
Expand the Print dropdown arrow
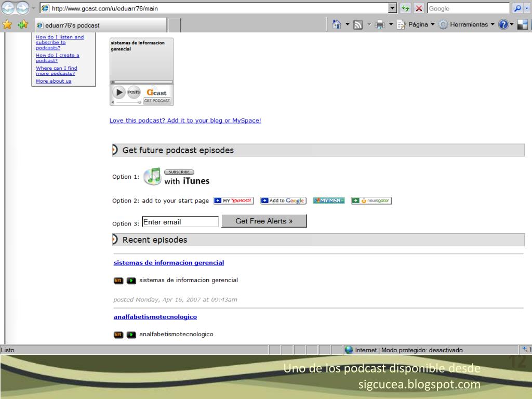[391, 24]
